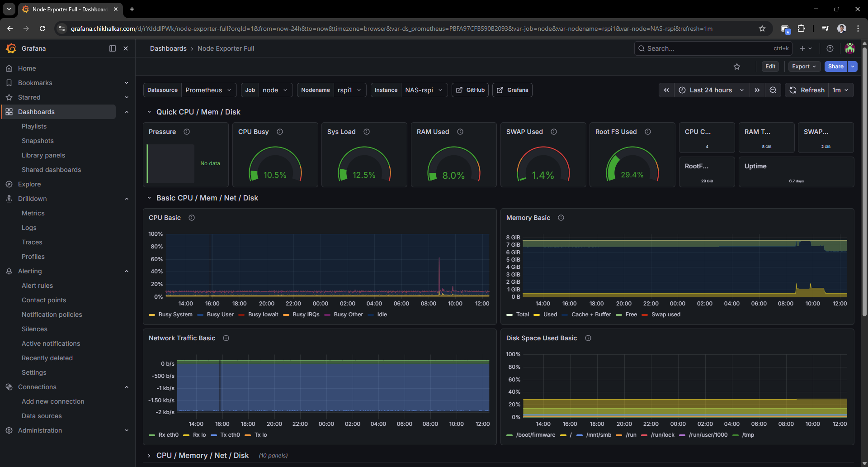Open the 1m refresh interval dropdown
This screenshot has height=467, width=868.
(840, 90)
